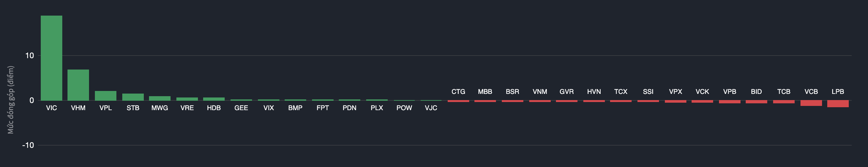
Task: Select the green STB bar
Action: click(133, 97)
